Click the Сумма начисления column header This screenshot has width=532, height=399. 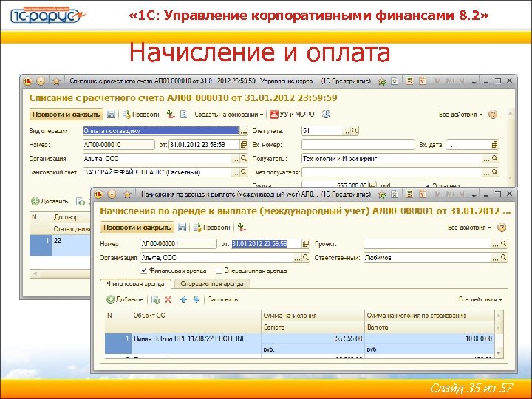(313, 316)
